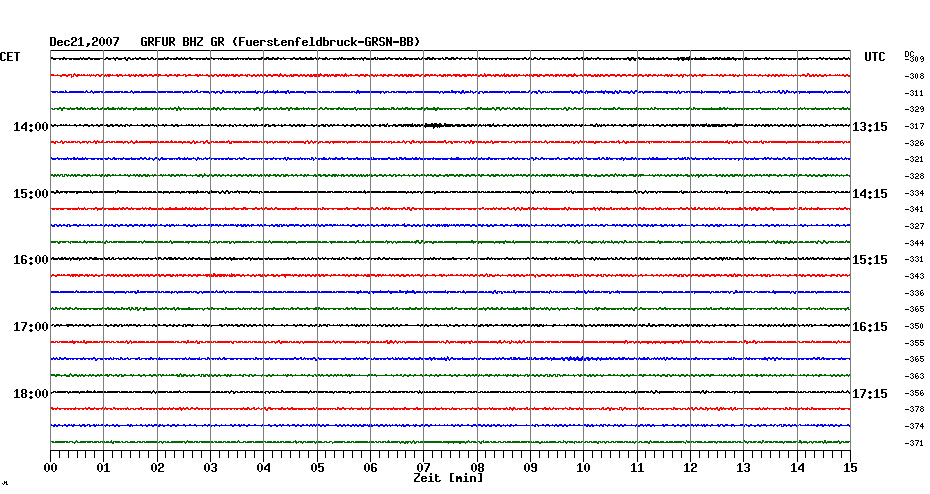Click the CET timezone label
The image size is (930, 494).
tap(10, 57)
